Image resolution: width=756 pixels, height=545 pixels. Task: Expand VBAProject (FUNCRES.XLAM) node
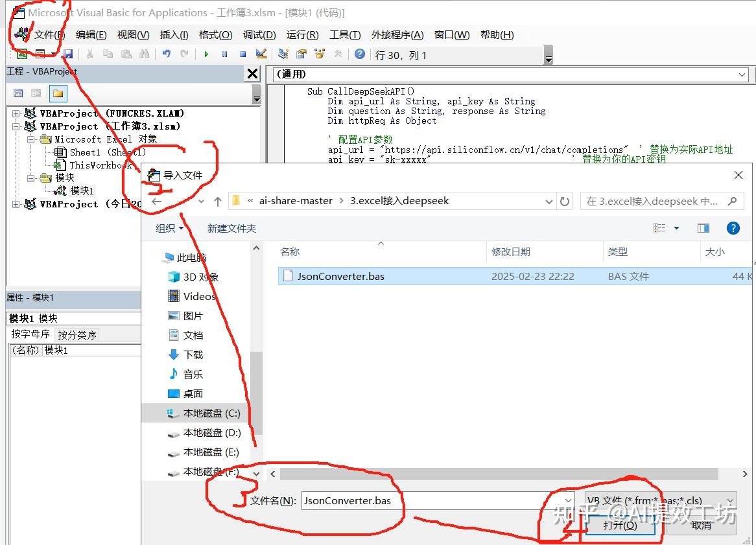tap(16, 113)
